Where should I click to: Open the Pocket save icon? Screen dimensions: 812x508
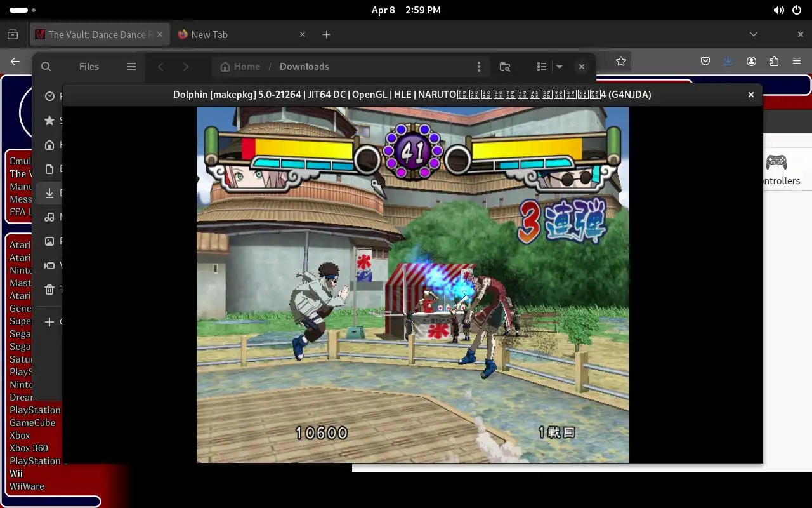tap(705, 62)
